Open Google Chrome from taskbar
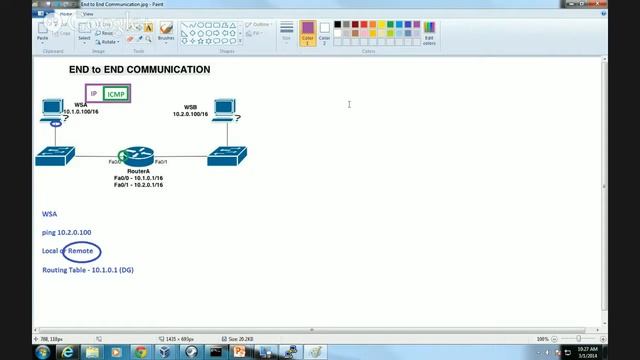The width and height of the screenshot is (640, 360). coord(141,352)
